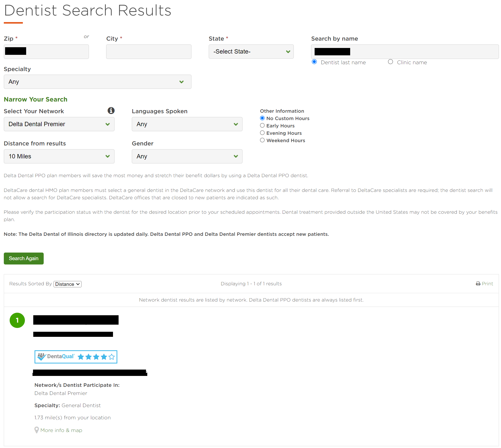Select the Early Hours option

click(262, 125)
